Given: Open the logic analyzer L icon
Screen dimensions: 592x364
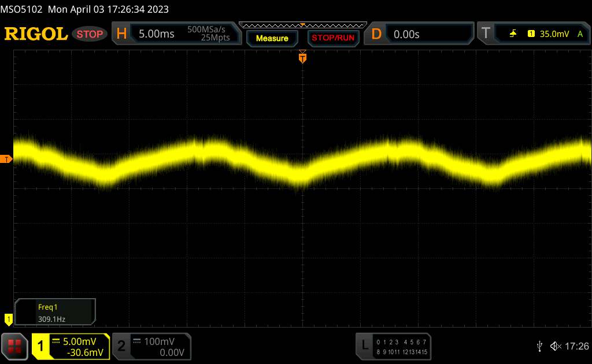Looking at the screenshot, I should click(365, 345).
